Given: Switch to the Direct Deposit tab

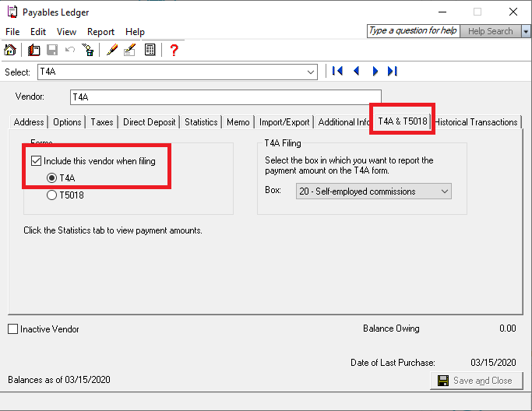Looking at the screenshot, I should coord(150,122).
